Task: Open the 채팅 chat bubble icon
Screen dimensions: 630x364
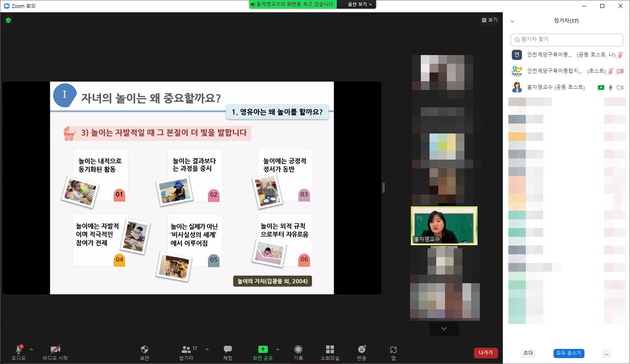Action: pos(227,349)
